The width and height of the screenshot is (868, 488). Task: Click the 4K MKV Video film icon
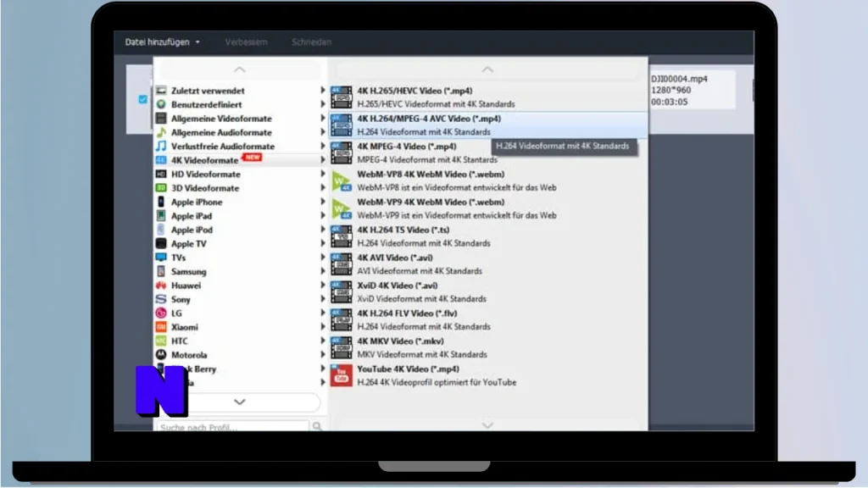click(x=342, y=347)
